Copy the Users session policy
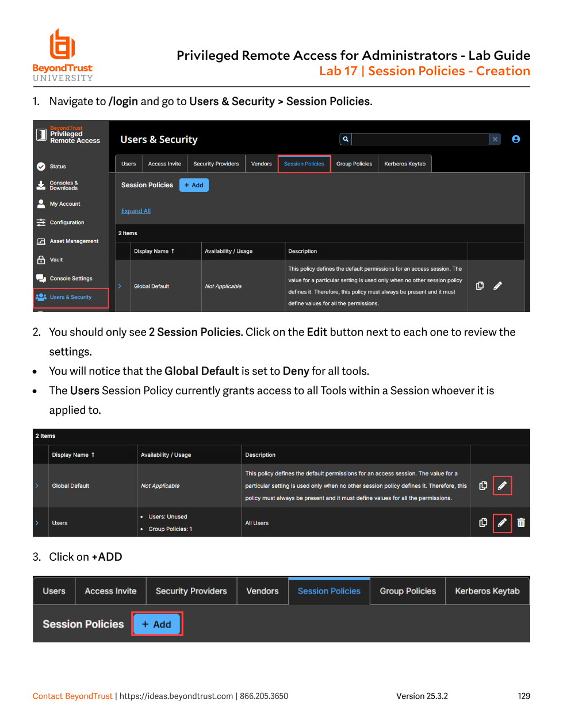Image resolution: width=563 pixels, height=728 pixels. click(x=483, y=522)
